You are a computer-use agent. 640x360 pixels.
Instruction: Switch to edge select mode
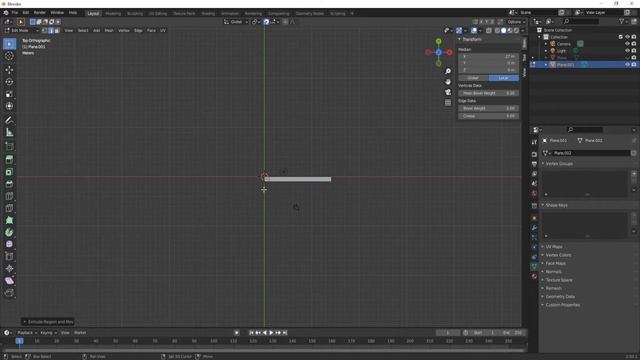(51, 30)
